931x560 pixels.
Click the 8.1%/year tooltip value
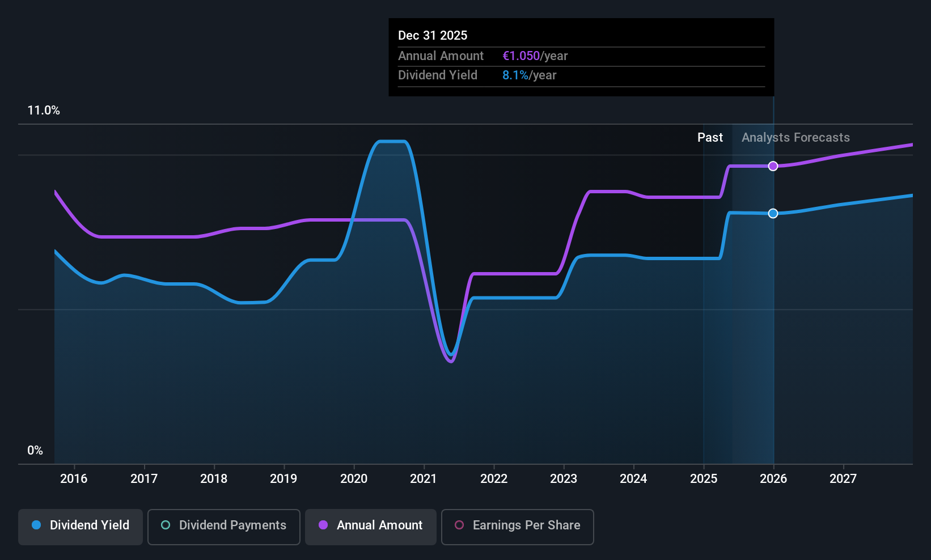pos(529,75)
